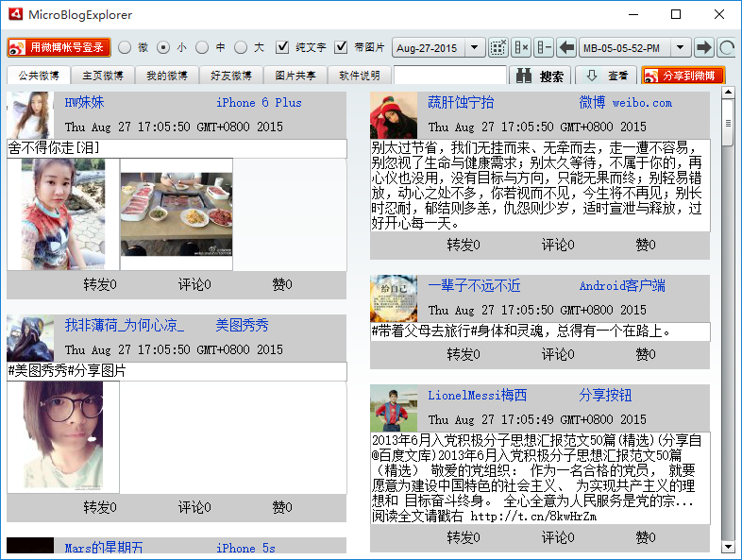
Task: Open the 我的微博 tab
Action: 167,76
